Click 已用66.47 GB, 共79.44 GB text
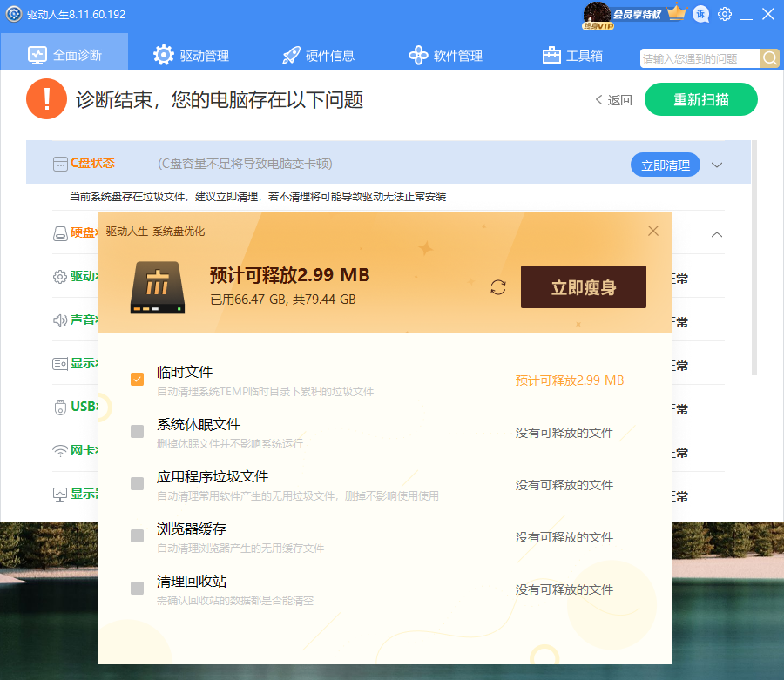 (x=283, y=300)
